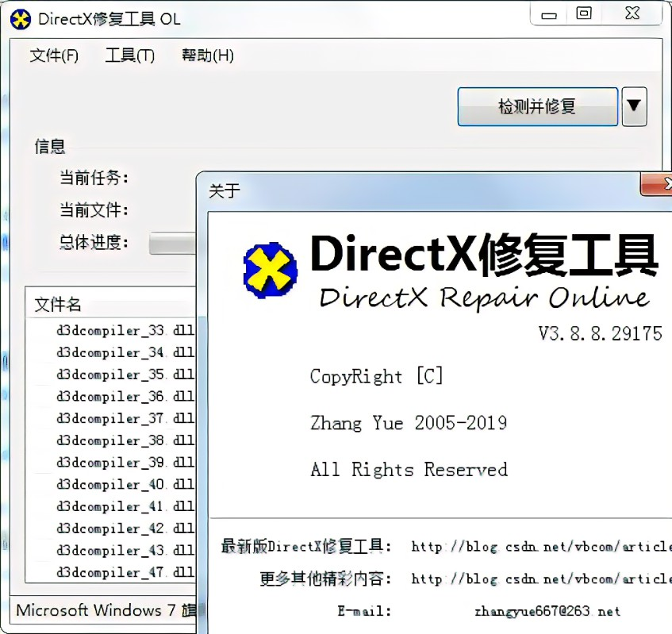
Task: Minimize the DirectX修复工具 window
Action: pos(549,14)
